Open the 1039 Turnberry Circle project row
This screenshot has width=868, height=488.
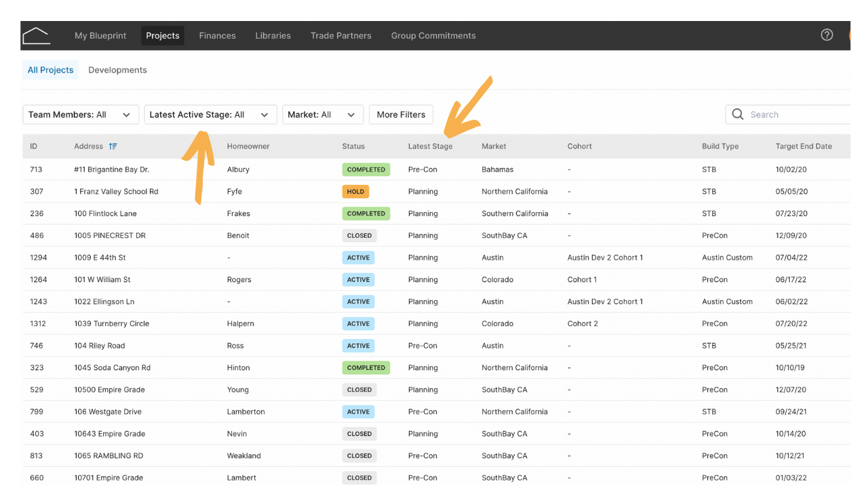[x=435, y=324]
